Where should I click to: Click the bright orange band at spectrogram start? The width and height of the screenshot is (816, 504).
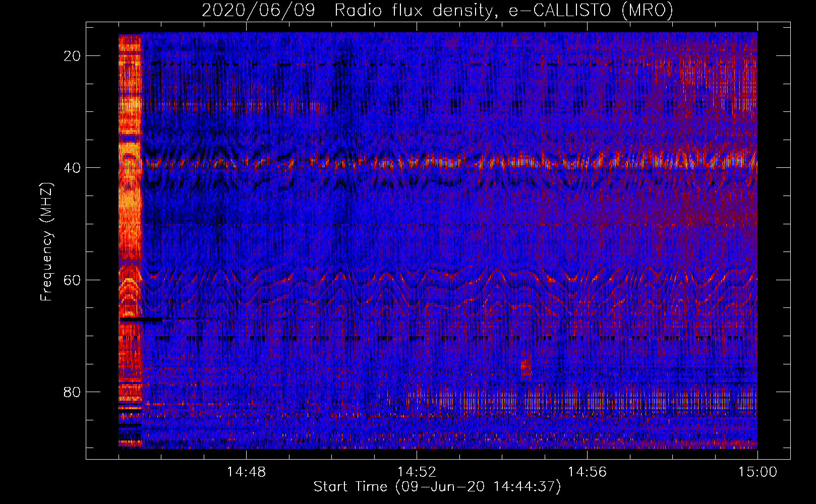click(131, 241)
